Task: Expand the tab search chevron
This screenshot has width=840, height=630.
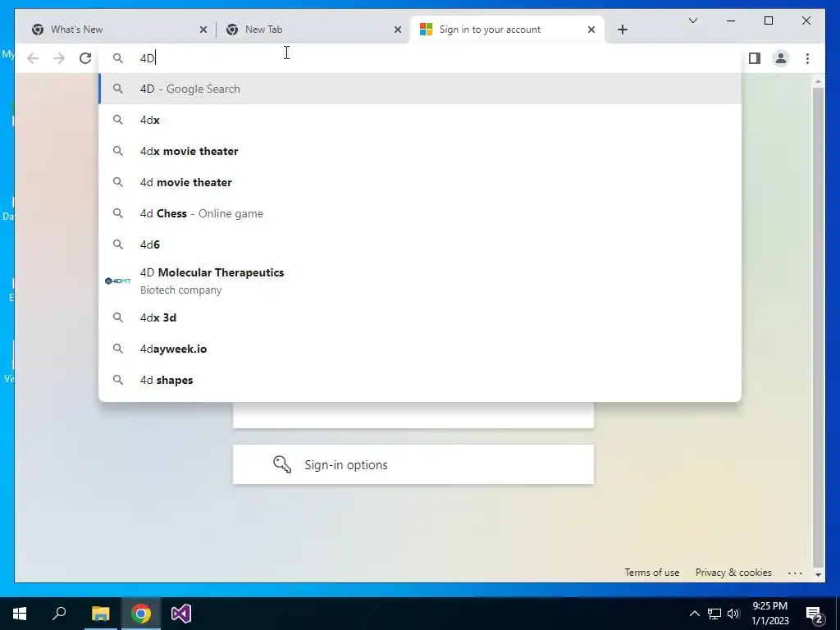Action: pyautogui.click(x=692, y=21)
